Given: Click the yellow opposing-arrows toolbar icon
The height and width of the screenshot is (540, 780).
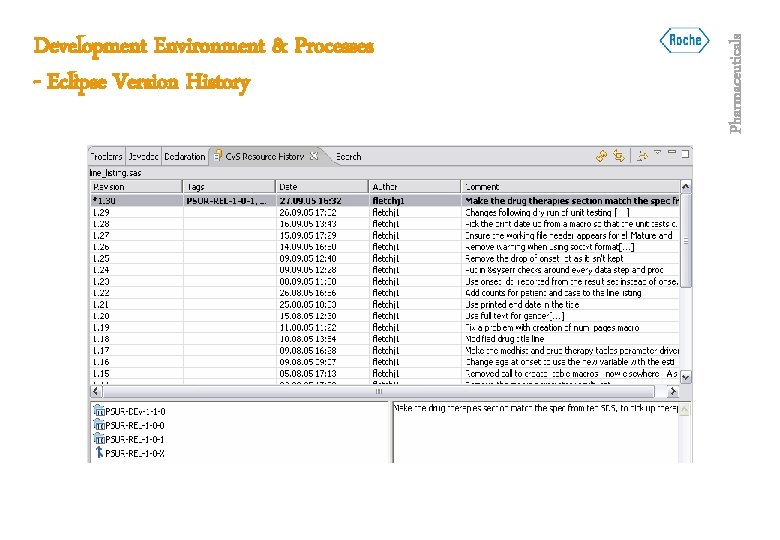Looking at the screenshot, I should coord(619,156).
